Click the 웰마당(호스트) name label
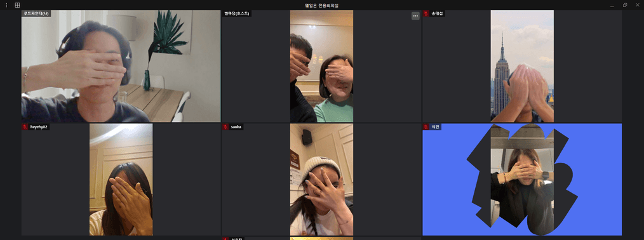Image resolution: width=644 pixels, height=240 pixels. 236,13
